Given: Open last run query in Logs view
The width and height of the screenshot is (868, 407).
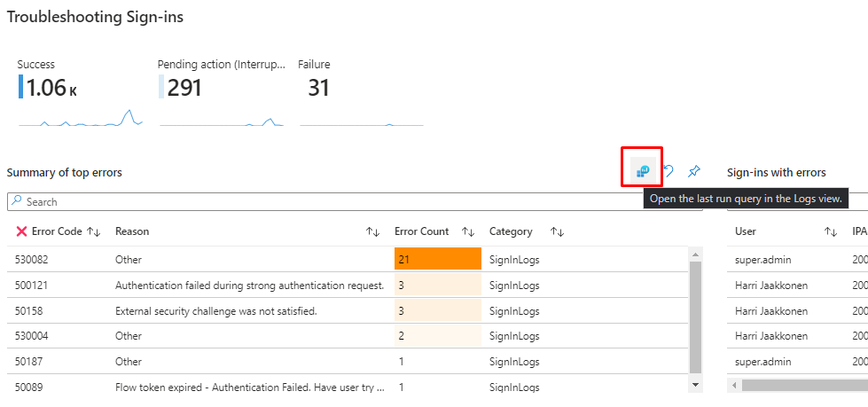Looking at the screenshot, I should pyautogui.click(x=643, y=169).
